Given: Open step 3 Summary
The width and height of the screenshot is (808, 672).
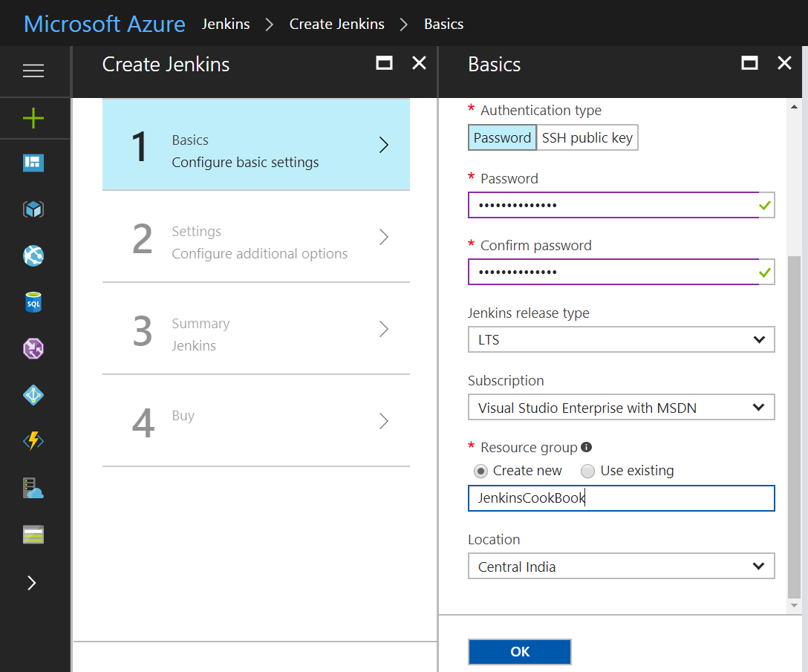Looking at the screenshot, I should pos(256,329).
